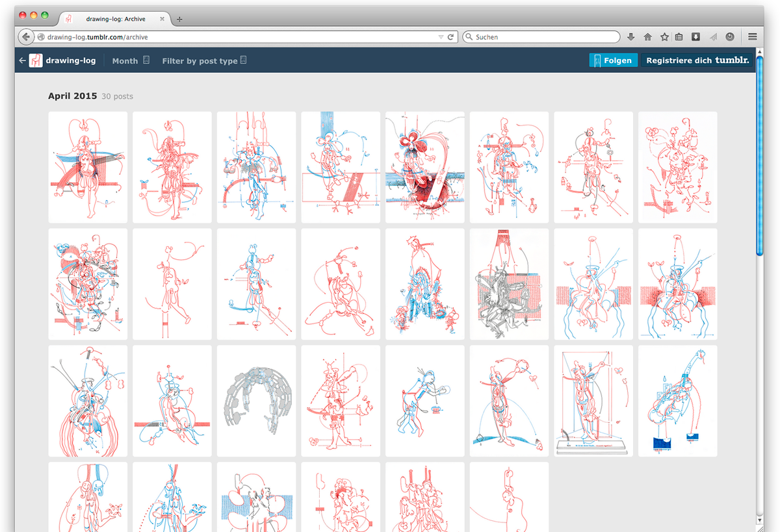
Task: Open a new tab with plus button
Action: point(180,19)
